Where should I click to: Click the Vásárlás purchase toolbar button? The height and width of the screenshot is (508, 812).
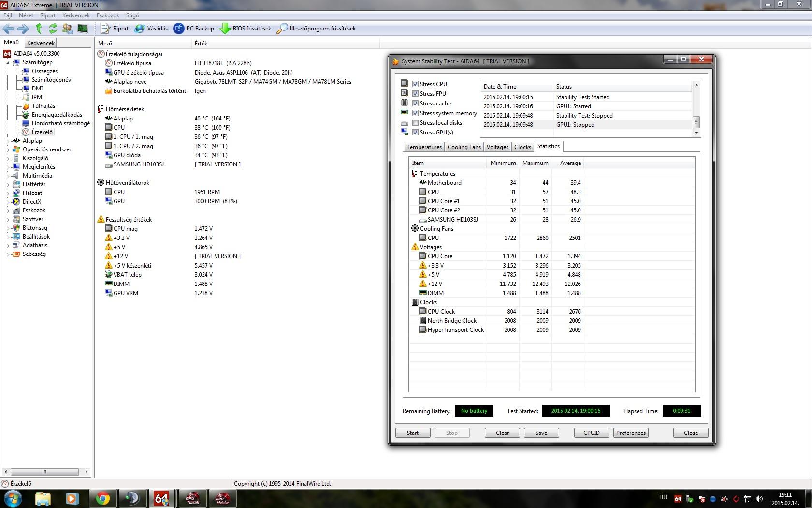[x=151, y=29]
